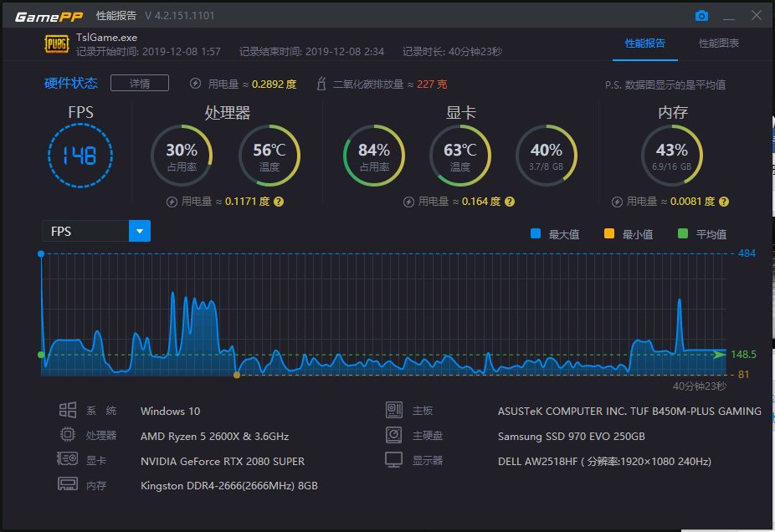Click the ASUSTeK TUF B450M-PLUS GAMING entry

coord(629,411)
